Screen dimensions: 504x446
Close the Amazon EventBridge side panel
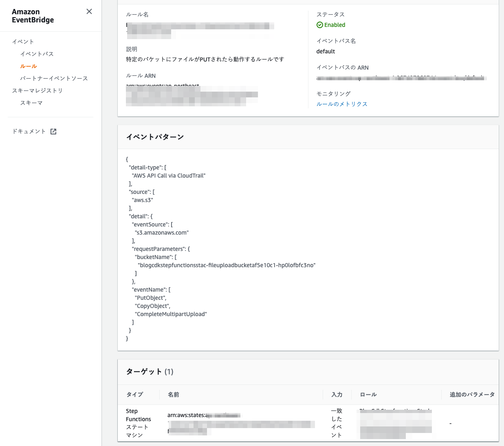click(89, 11)
